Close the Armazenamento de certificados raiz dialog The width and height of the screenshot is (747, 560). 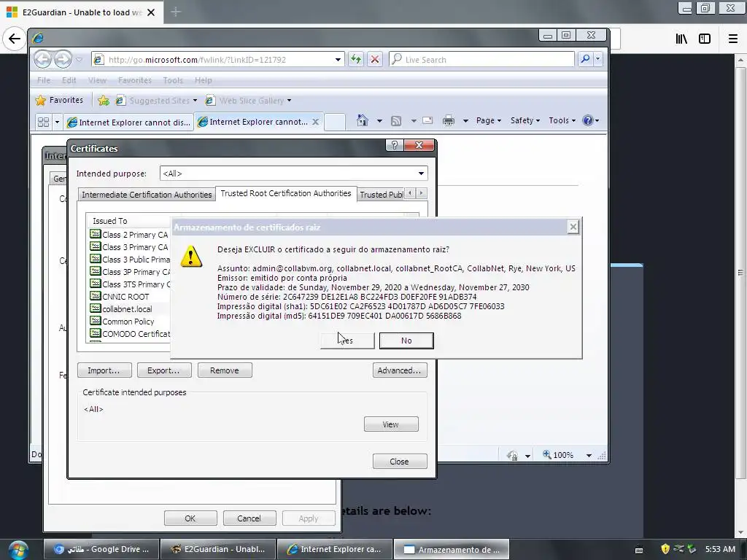(573, 227)
